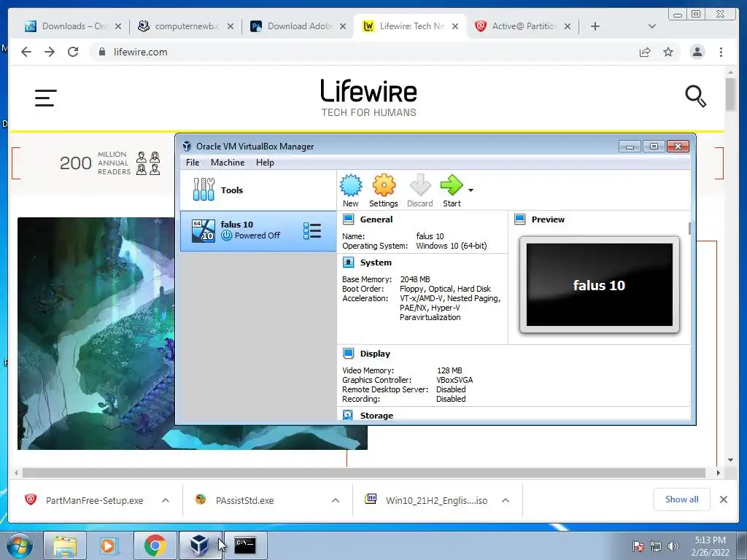Viewport: 747px width, 560px height.
Task: Open the Start button dropdown arrow
Action: pos(471,190)
